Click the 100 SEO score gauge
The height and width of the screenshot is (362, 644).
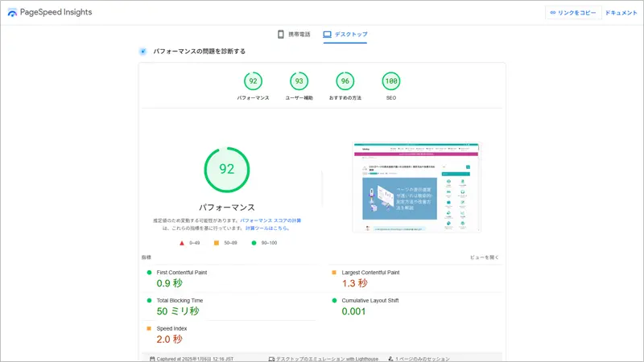pyautogui.click(x=391, y=81)
